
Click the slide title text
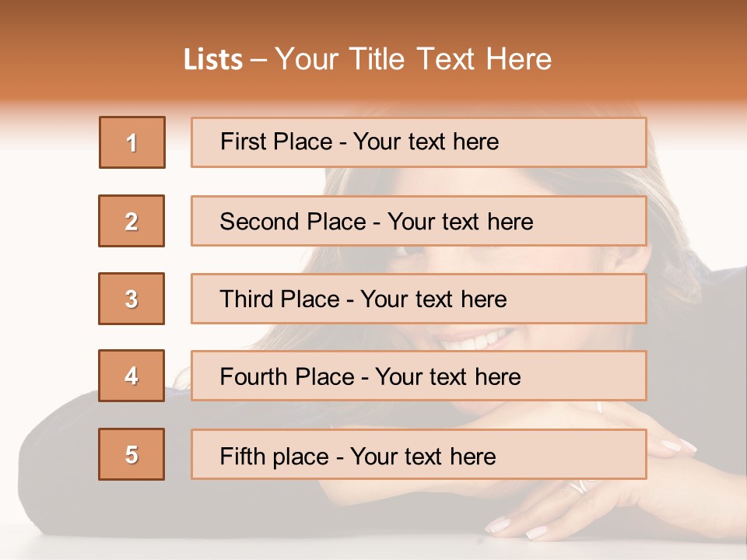point(367,59)
